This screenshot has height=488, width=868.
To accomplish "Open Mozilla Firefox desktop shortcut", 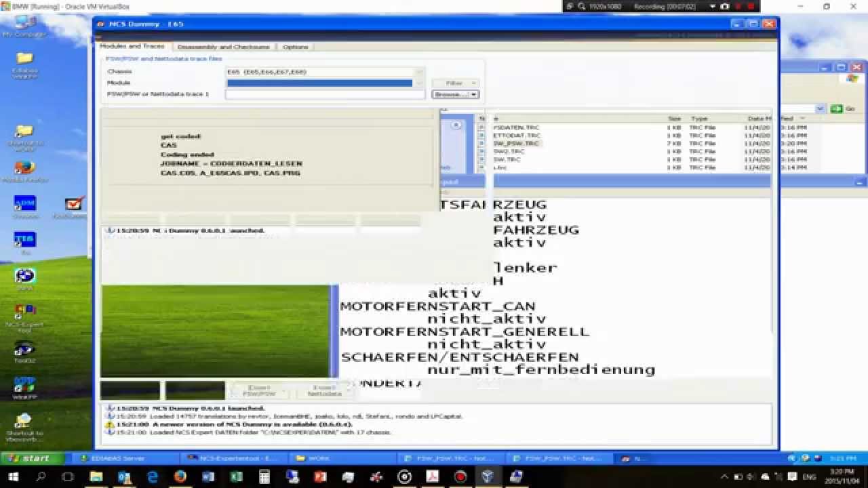I will coord(24,172).
